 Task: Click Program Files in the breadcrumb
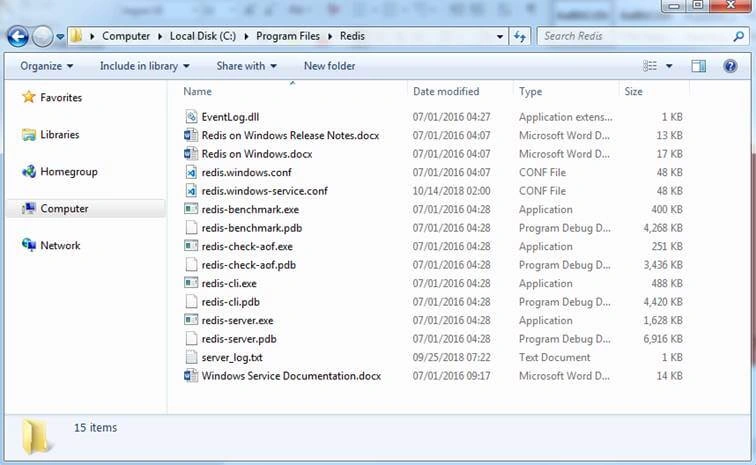(x=288, y=36)
